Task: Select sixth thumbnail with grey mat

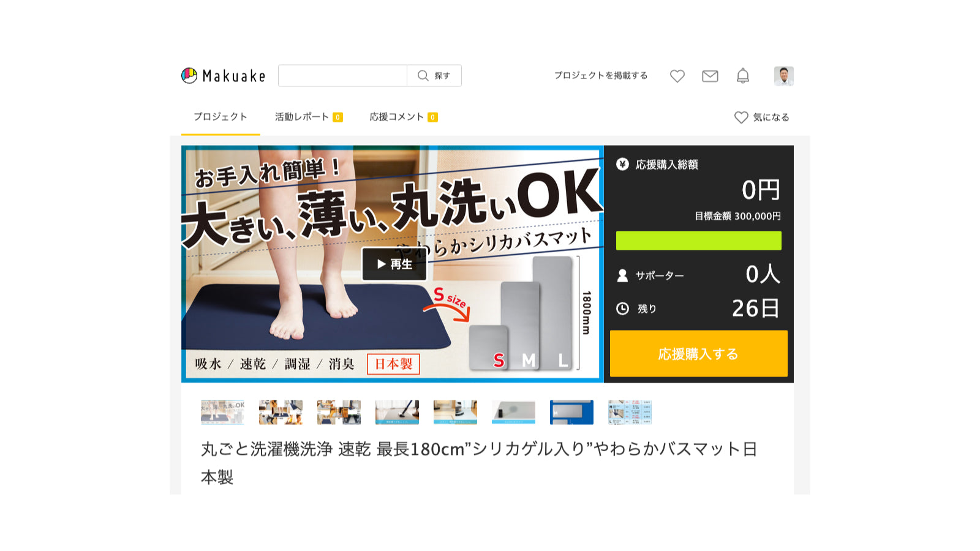Action: [513, 412]
